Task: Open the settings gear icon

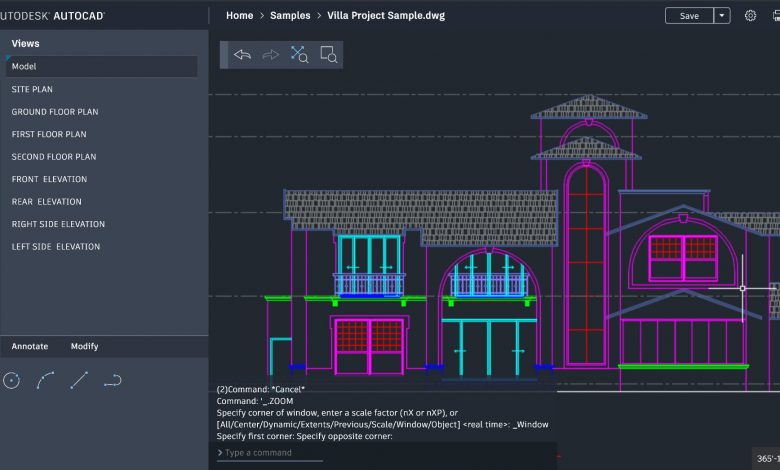Action: 750,16
